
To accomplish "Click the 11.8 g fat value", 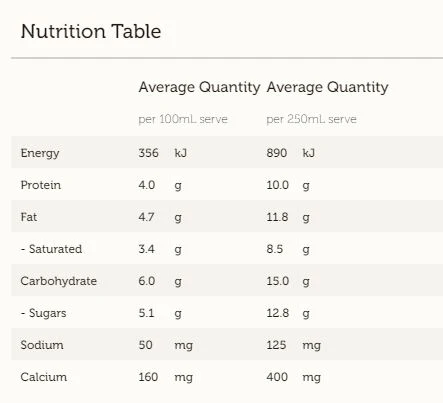I will tap(288, 217).
